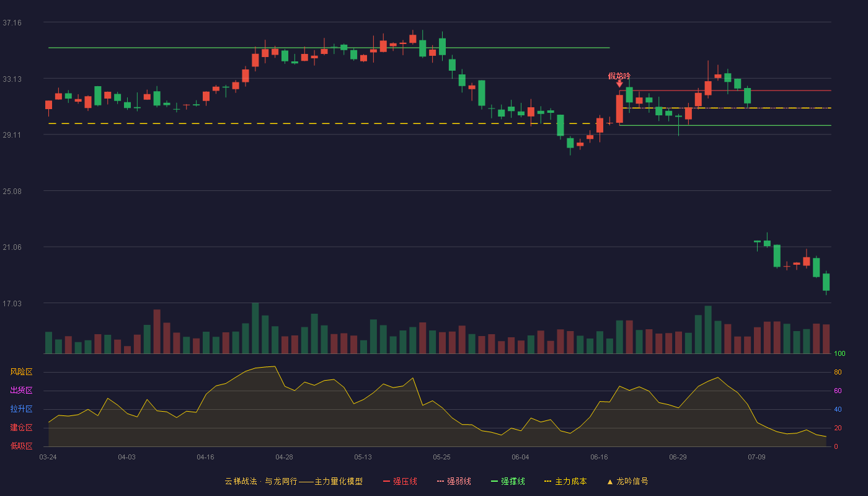This screenshot has width=868, height=496.
Task: Click the 06-04 date label
Action: pyautogui.click(x=520, y=457)
